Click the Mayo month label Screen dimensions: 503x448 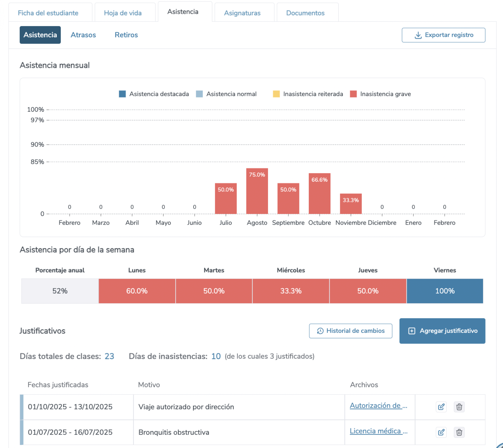[163, 223]
